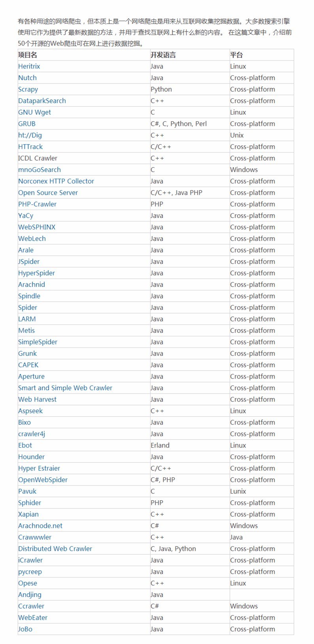Viewport: 314px width, 644px height.
Task: Visit the Norconex HTTP Collector link
Action: [56, 181]
